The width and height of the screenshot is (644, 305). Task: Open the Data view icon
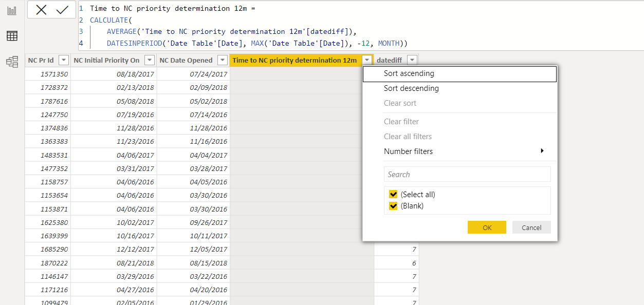click(x=12, y=36)
